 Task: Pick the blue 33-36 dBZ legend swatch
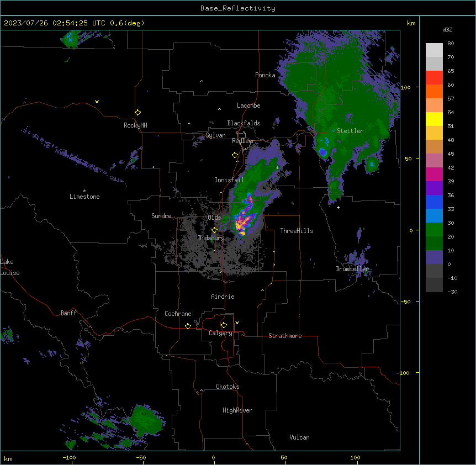click(x=434, y=202)
